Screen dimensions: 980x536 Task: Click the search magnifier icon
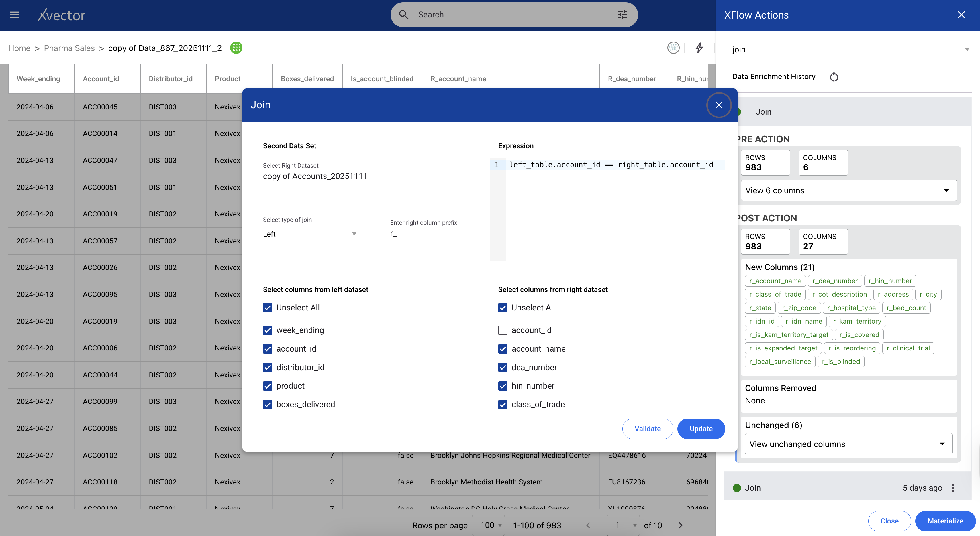point(404,15)
